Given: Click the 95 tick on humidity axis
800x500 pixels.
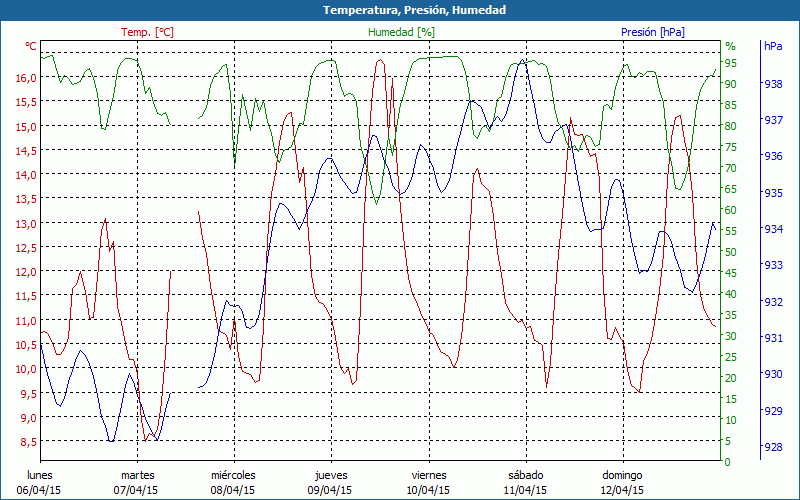Looking at the screenshot, I should (x=731, y=63).
